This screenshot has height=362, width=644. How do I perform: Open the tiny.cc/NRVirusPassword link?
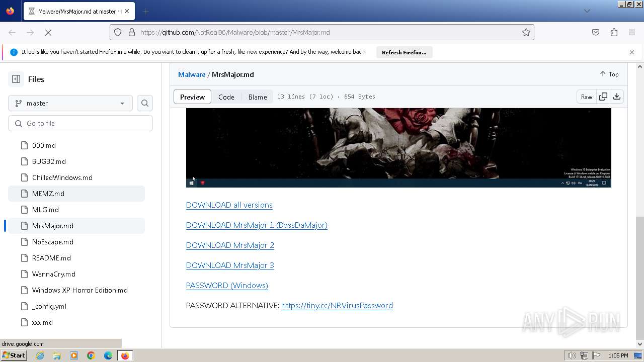tap(337, 306)
